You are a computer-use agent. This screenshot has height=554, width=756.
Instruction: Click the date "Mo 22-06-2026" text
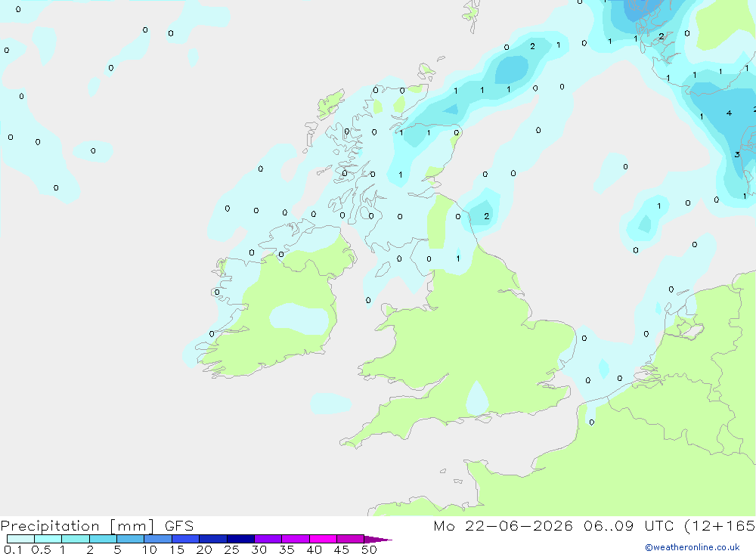pos(503,526)
